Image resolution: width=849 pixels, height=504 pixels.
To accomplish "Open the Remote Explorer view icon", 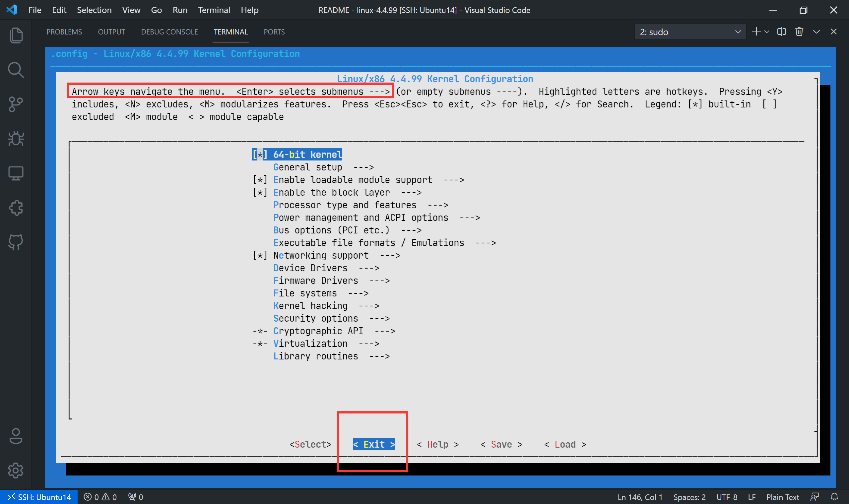I will [16, 173].
